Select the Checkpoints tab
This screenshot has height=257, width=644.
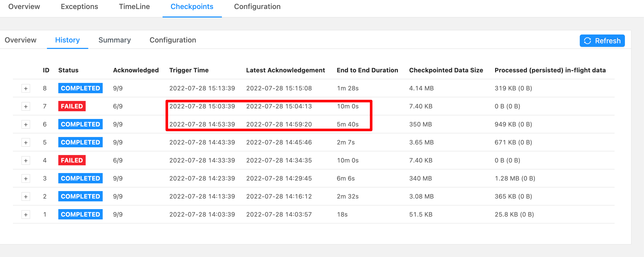click(192, 7)
